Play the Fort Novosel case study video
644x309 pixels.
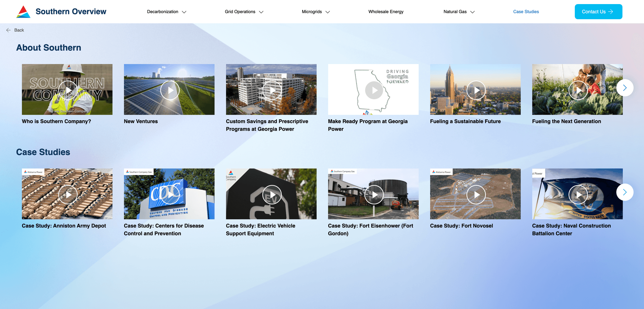click(x=476, y=195)
